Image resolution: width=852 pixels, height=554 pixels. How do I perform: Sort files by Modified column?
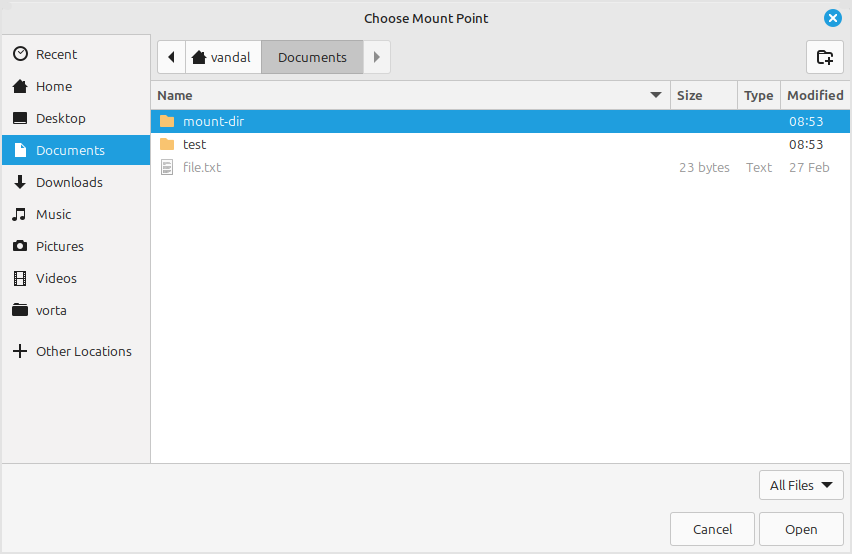coord(814,95)
